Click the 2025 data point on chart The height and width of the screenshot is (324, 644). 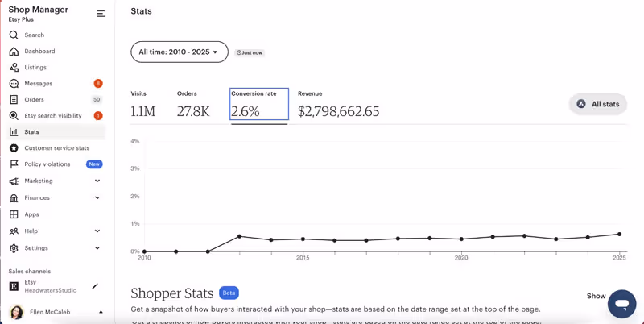(x=619, y=235)
